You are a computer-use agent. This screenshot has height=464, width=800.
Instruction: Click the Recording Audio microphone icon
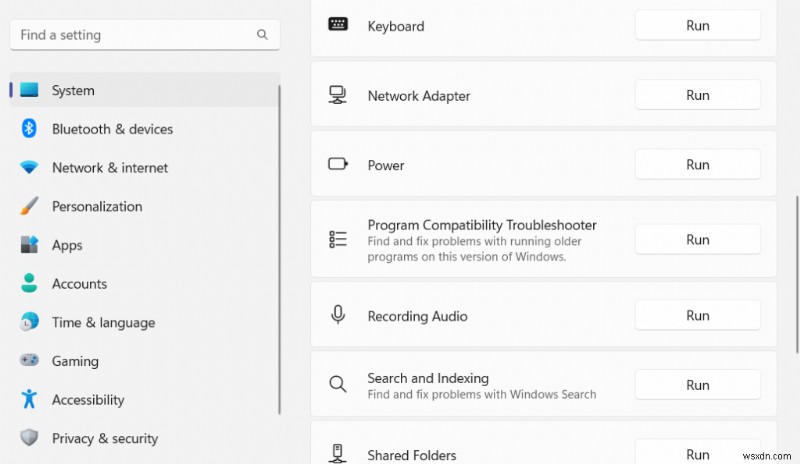point(338,314)
